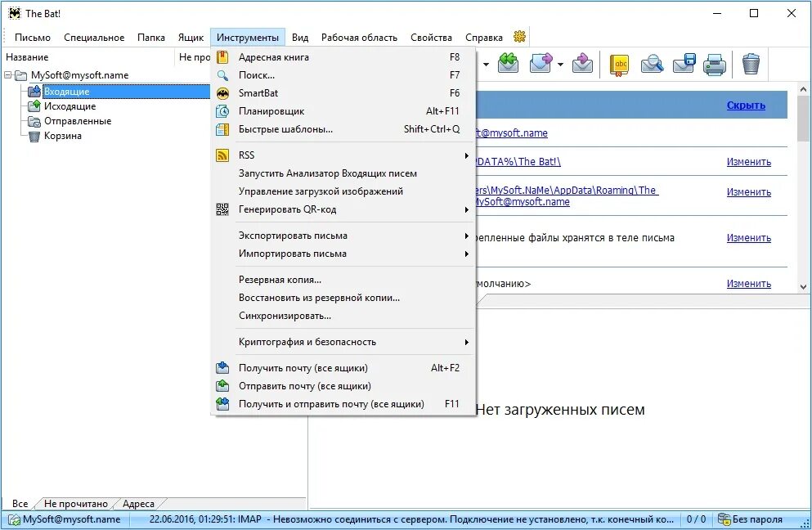
Task: Click the info pane scroll down arrow
Action: pyautogui.click(x=803, y=286)
